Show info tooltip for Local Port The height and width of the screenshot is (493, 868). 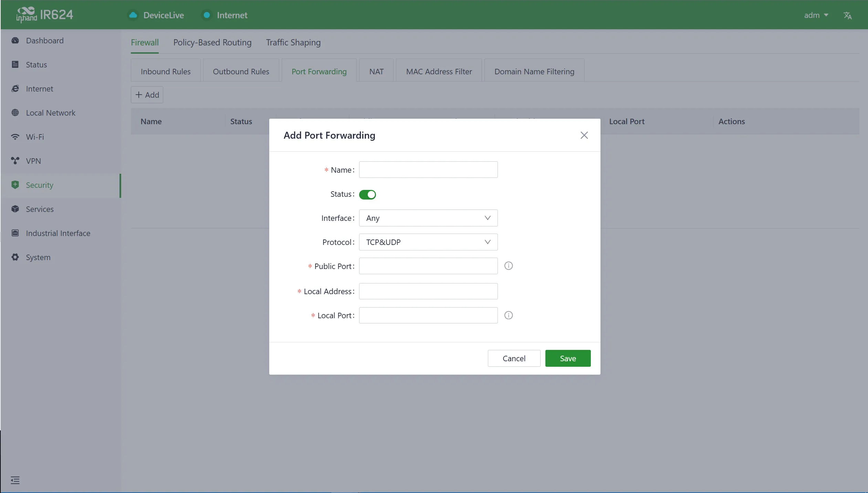(x=509, y=315)
